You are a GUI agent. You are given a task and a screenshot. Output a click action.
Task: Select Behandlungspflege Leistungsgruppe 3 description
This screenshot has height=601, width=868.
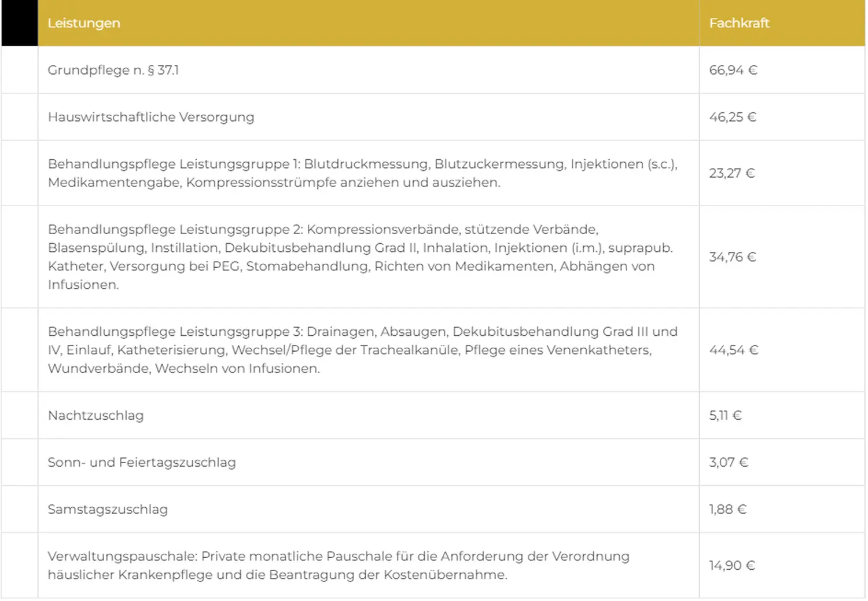[x=363, y=350]
